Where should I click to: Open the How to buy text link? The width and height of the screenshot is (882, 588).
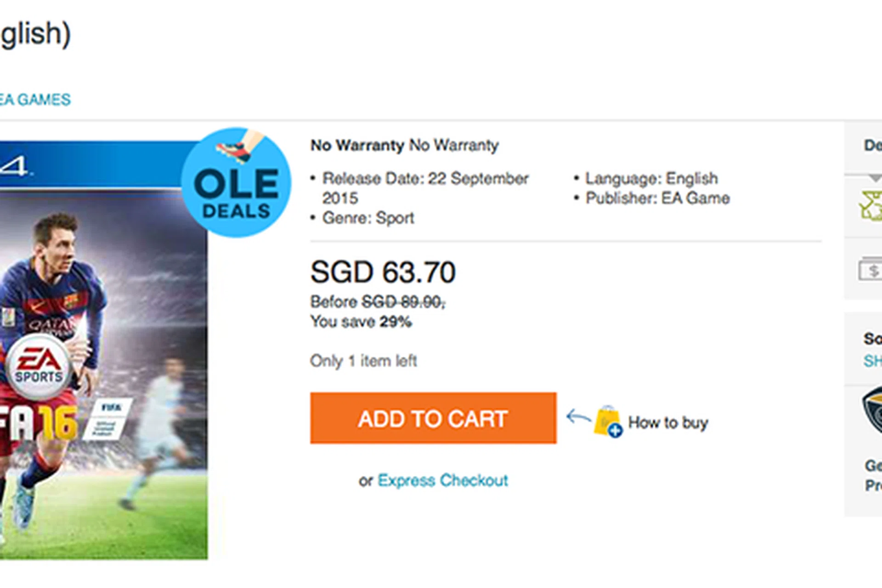tap(668, 423)
